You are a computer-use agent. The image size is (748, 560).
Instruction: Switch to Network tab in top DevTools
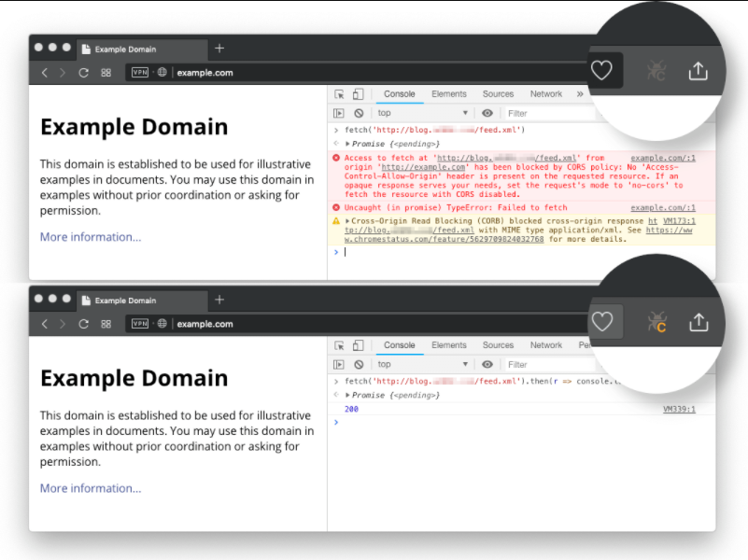tap(546, 94)
